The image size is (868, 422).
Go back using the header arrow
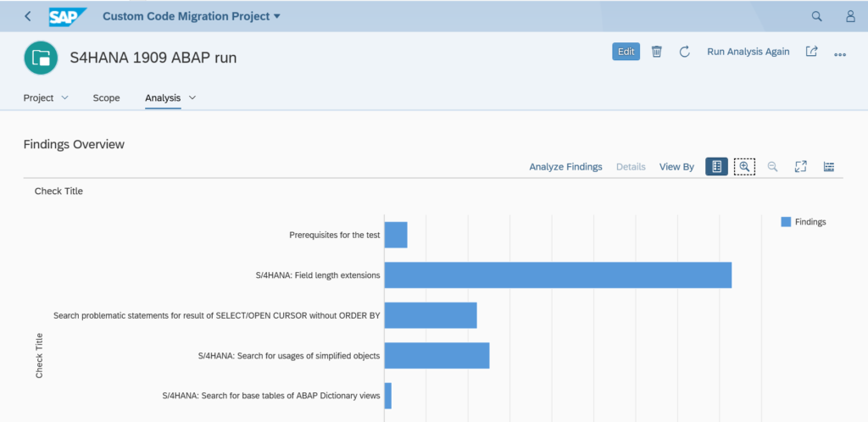coord(28,17)
